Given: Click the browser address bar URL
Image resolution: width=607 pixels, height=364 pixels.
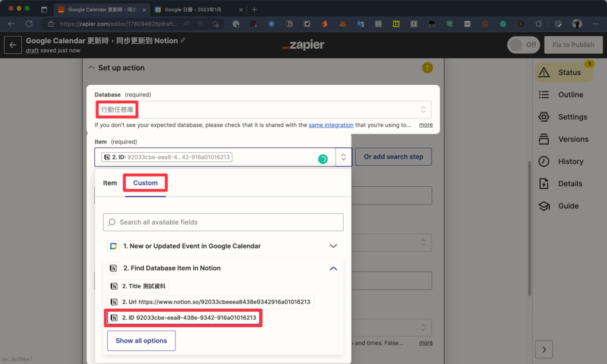Looking at the screenshot, I should pos(119,24).
